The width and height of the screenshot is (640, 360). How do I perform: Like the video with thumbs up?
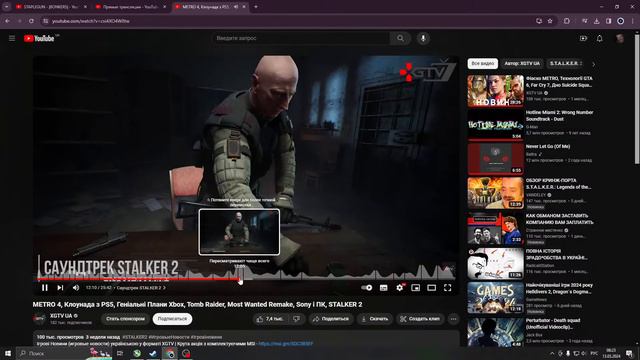click(x=269, y=319)
